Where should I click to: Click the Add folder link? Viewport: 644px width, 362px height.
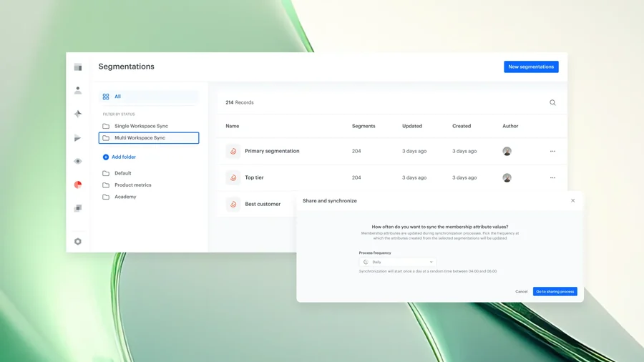pos(119,157)
